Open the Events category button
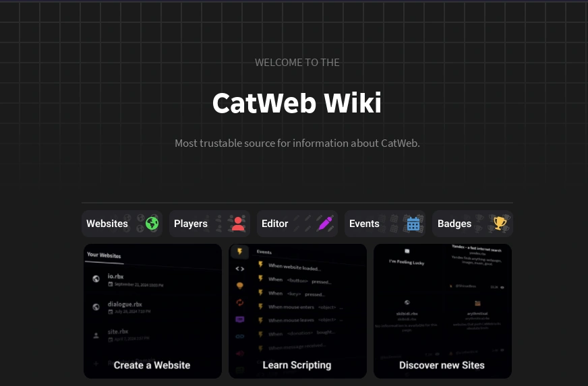 coord(385,224)
